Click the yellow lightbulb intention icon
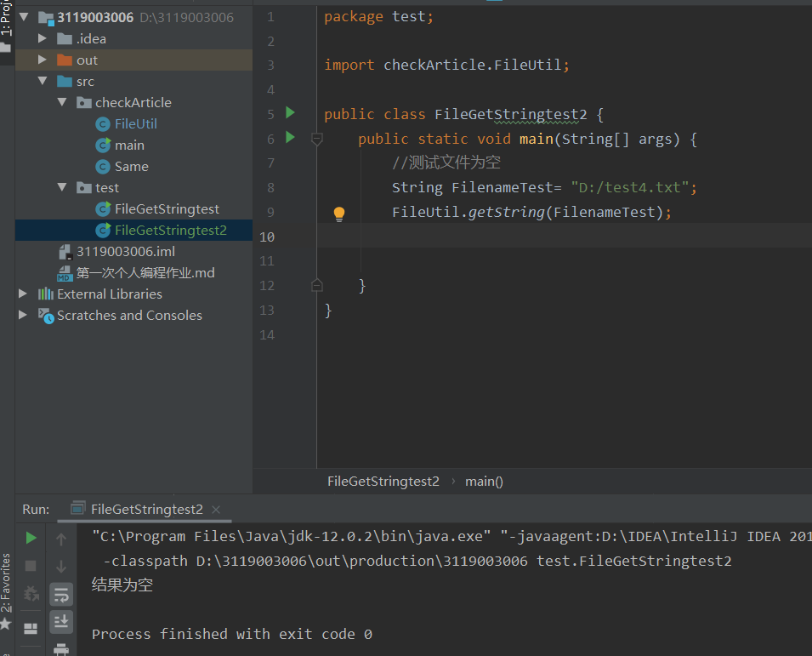Viewport: 812px width, 656px height. (x=338, y=214)
